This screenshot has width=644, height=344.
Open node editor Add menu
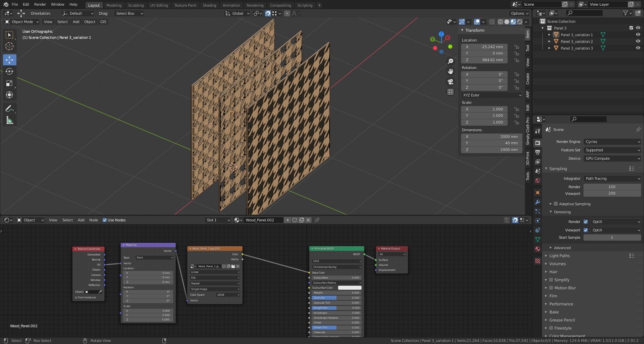tap(81, 220)
